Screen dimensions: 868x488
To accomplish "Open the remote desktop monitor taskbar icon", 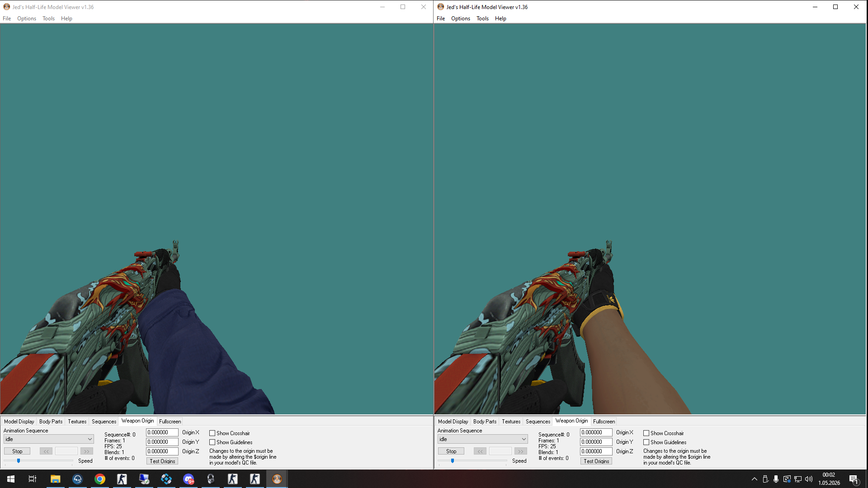I will [144, 479].
